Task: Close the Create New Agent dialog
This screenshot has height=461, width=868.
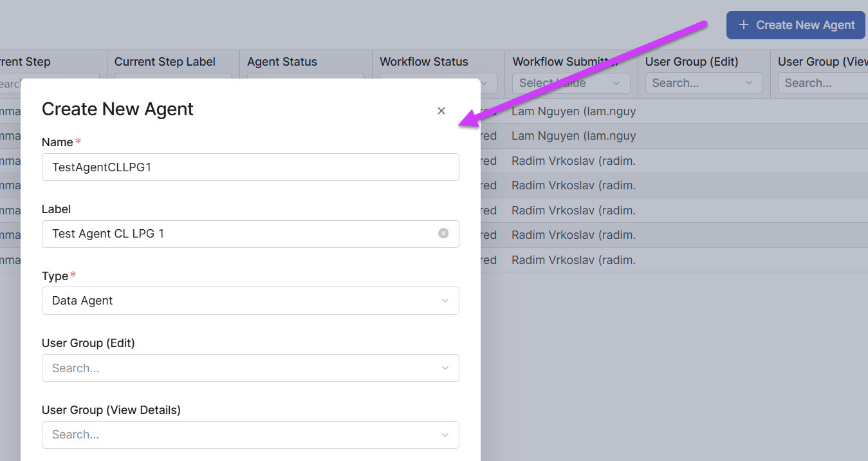Action: pyautogui.click(x=441, y=111)
